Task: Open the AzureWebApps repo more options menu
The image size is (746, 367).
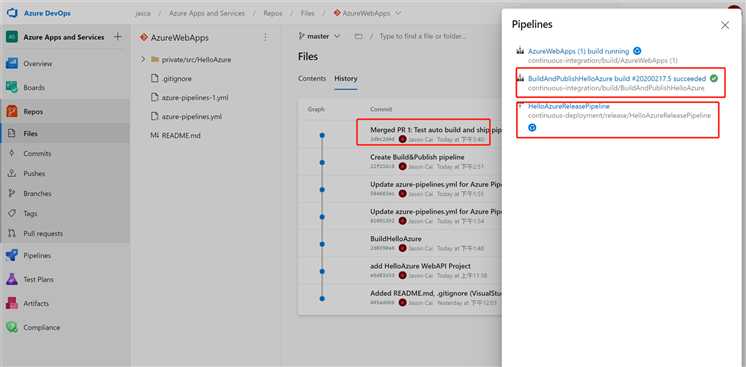Action: coord(265,37)
